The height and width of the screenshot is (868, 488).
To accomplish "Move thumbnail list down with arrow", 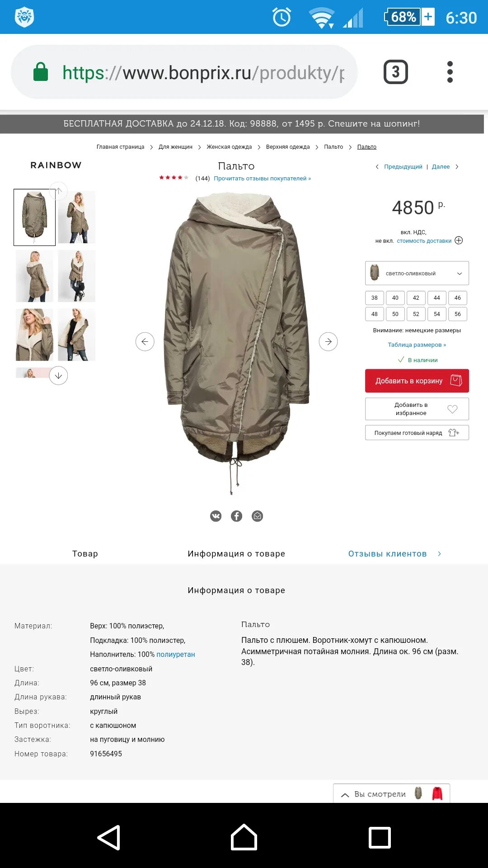I will click(x=58, y=376).
